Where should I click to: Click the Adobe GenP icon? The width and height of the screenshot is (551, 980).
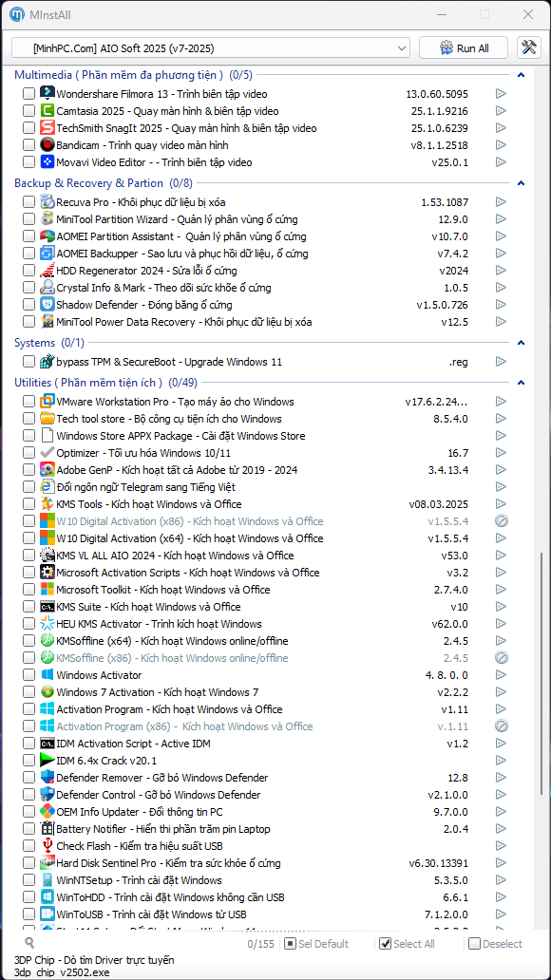click(47, 469)
